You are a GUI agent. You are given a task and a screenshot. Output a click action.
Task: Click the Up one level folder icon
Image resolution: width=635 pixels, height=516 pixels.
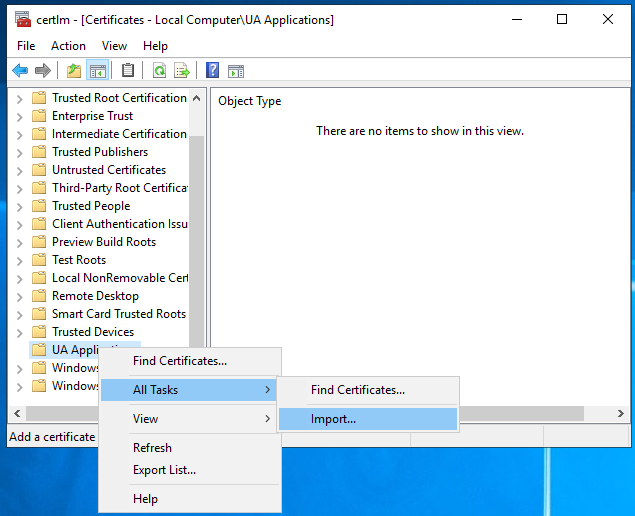pyautogui.click(x=73, y=70)
